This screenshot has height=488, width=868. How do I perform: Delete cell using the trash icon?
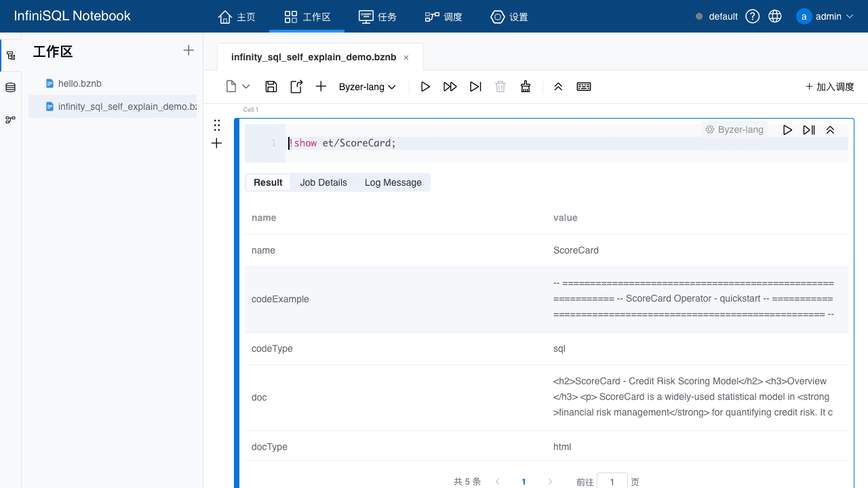[x=500, y=87]
